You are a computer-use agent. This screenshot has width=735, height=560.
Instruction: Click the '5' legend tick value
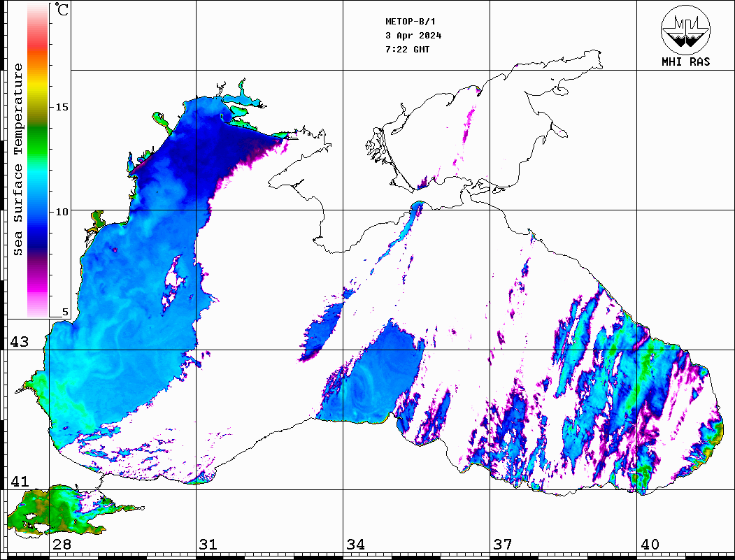(65, 313)
